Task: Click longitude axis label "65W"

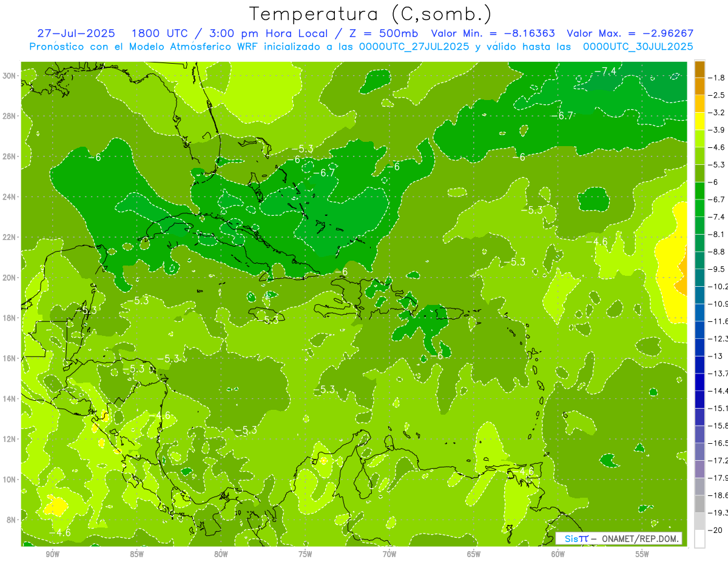Action: [x=474, y=554]
